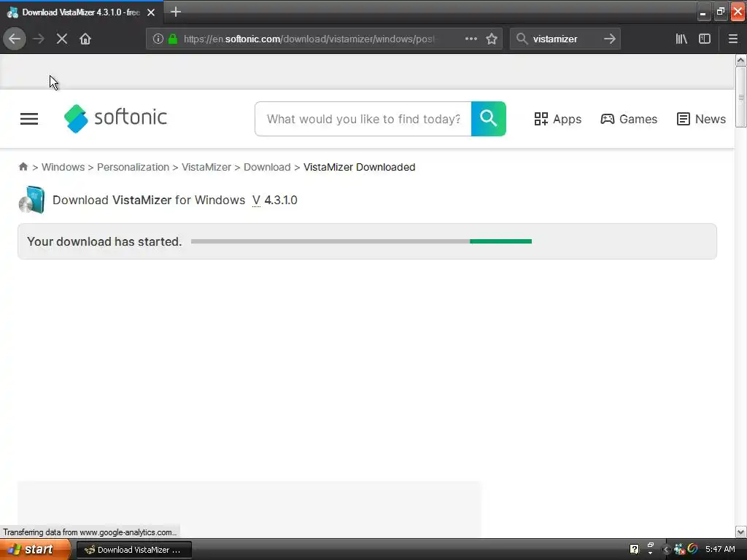Open the Library bookmarks icon
Image resolution: width=747 pixels, height=560 pixels.
(x=681, y=39)
